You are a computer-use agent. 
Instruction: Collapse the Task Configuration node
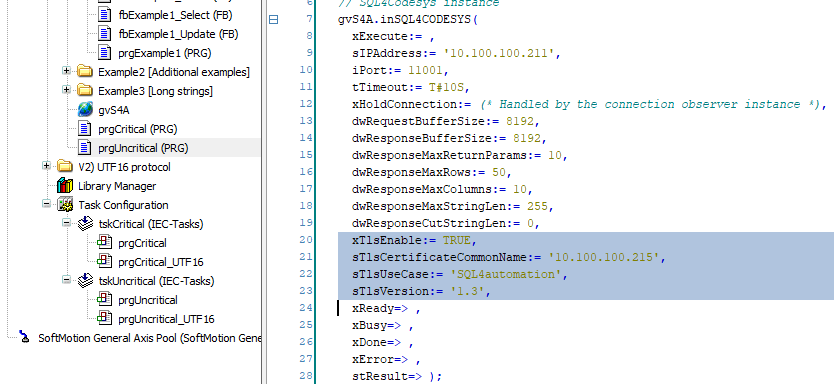pos(46,205)
